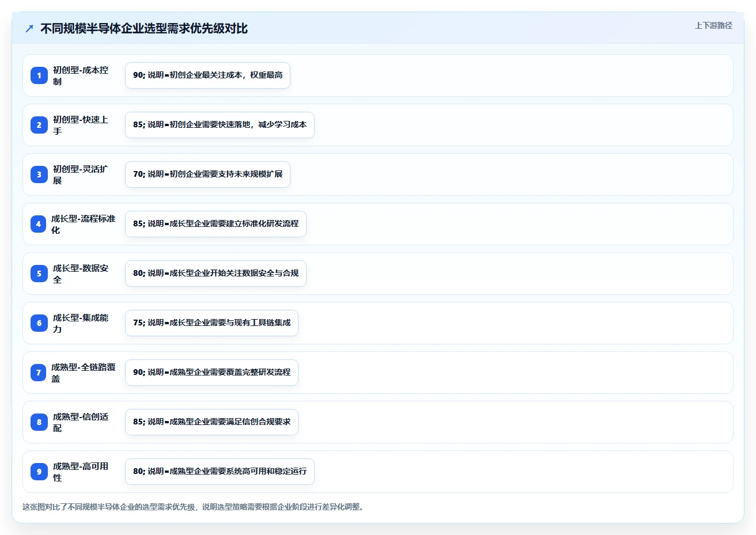The height and width of the screenshot is (535, 756).
Task: Click the 上下游路径 label in the header
Action: 713,25
